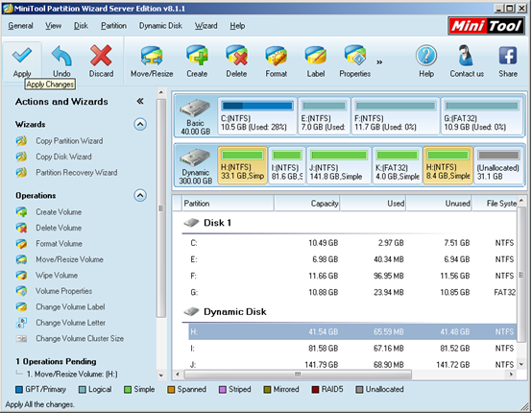The width and height of the screenshot is (532, 413).
Task: Open the View menu
Action: click(x=53, y=26)
